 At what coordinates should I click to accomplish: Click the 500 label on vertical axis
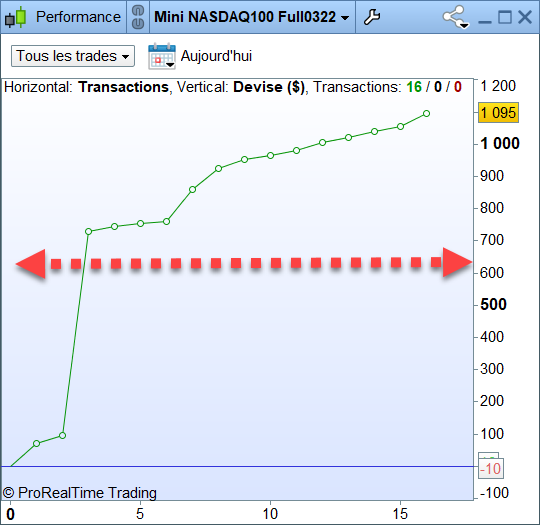pyautogui.click(x=494, y=305)
